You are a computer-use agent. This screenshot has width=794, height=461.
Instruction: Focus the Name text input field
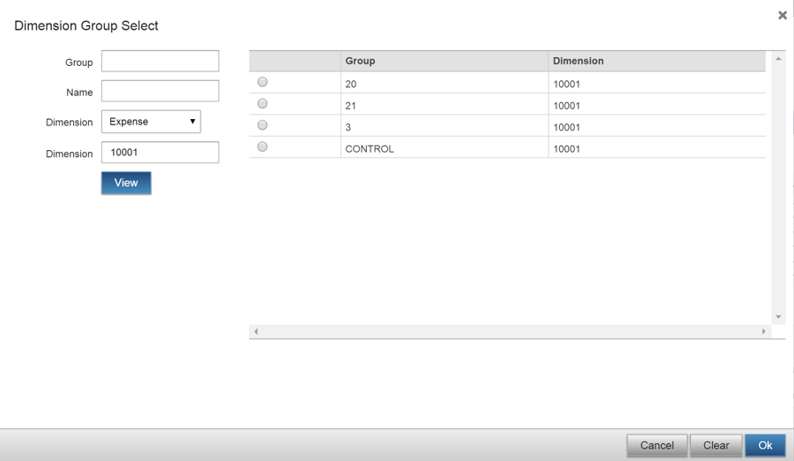pos(160,91)
